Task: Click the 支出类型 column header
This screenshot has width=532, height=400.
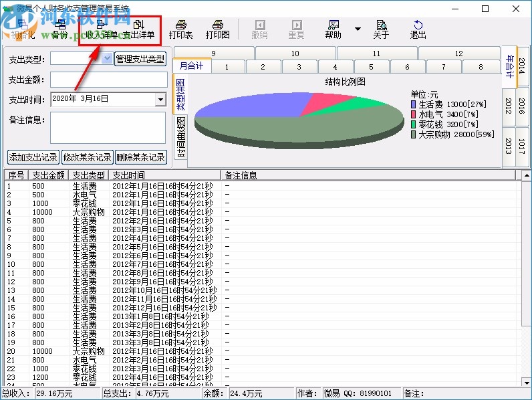Action: coord(88,175)
